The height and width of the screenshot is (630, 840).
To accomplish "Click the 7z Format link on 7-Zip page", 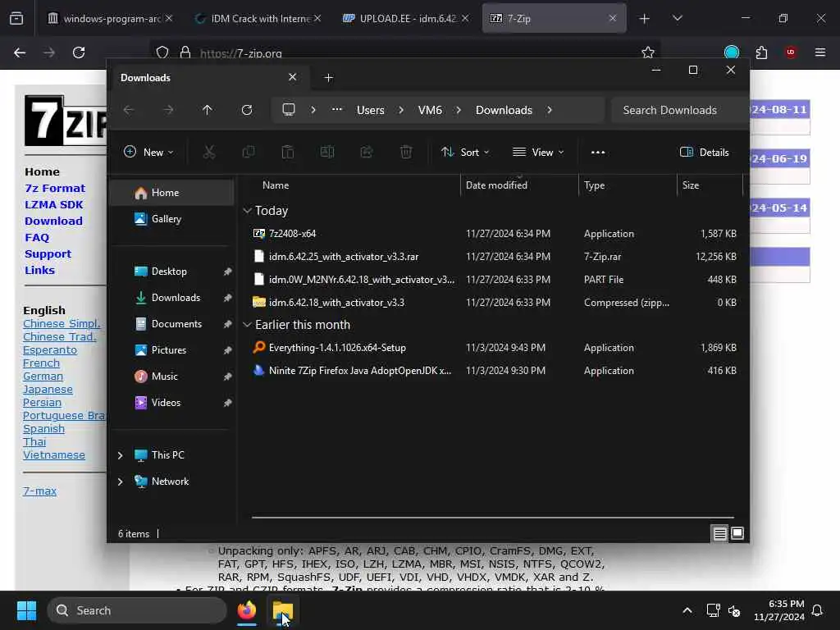I will (55, 189).
